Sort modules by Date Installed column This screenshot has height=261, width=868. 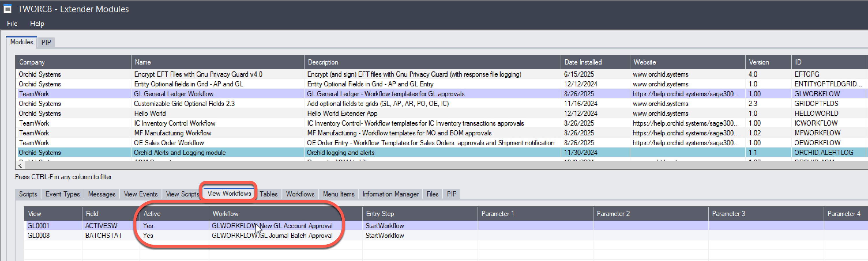coord(583,62)
